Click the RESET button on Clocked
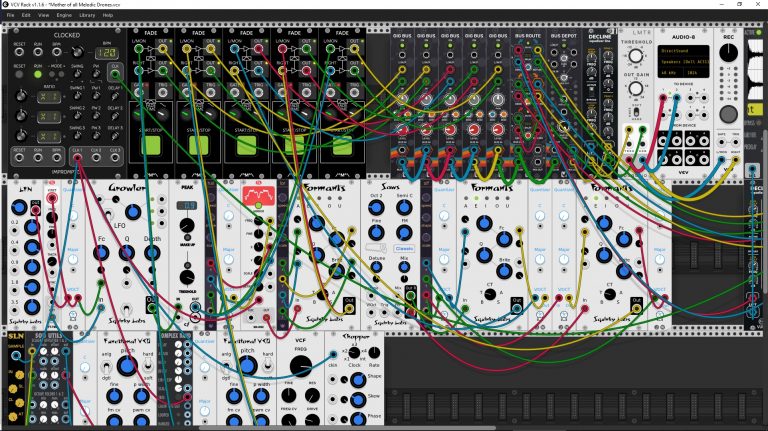 tap(19, 74)
